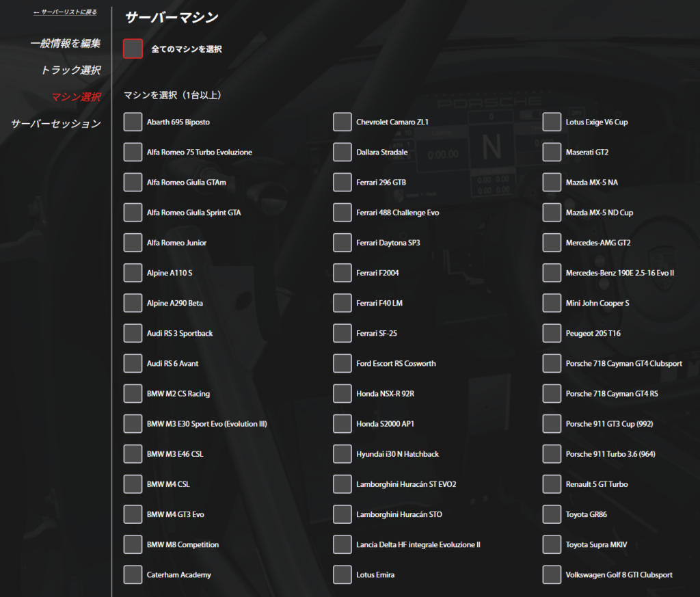Go to the トラック選択 page

pyautogui.click(x=71, y=70)
